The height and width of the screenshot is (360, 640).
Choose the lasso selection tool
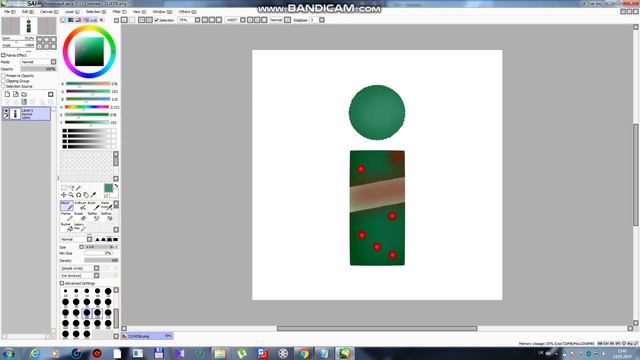click(x=71, y=188)
